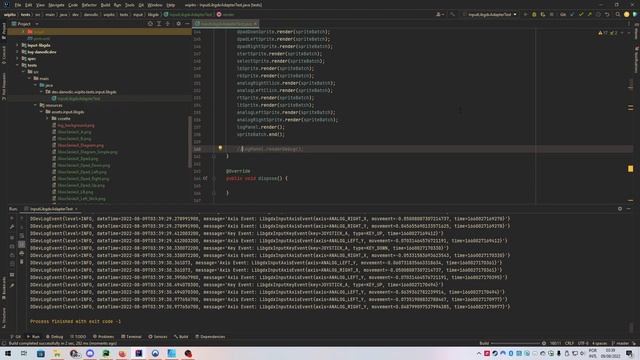
Task: Close the open editor tab
Action: click(256, 24)
